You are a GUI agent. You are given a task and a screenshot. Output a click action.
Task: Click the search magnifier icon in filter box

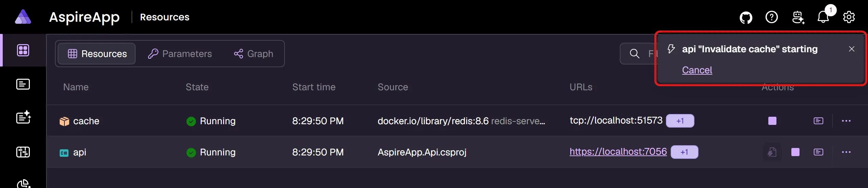point(634,54)
